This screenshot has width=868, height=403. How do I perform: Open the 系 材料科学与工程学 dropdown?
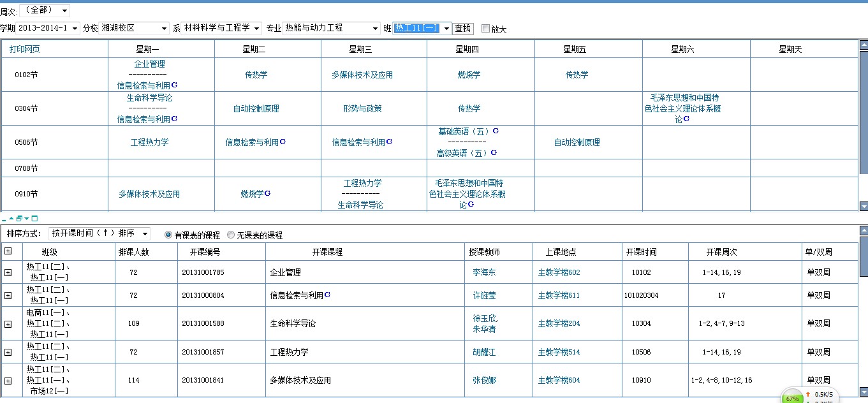pos(221,28)
